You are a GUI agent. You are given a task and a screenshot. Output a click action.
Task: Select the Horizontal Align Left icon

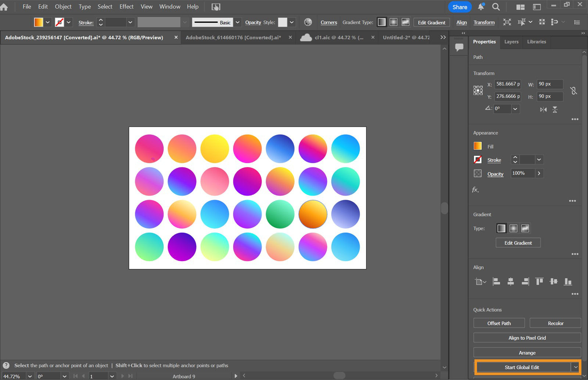click(496, 281)
